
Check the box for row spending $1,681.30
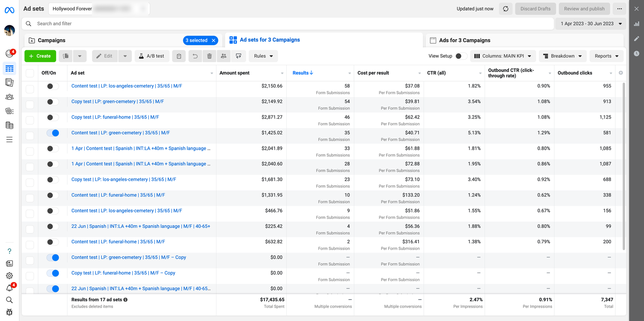tap(30, 182)
